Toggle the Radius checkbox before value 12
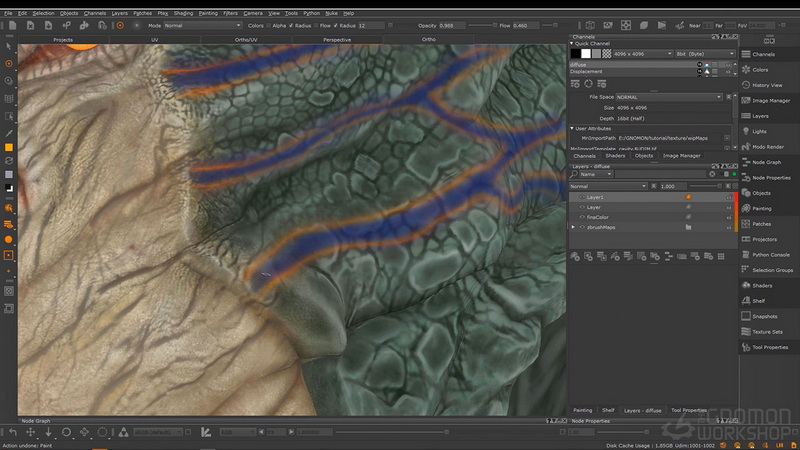The image size is (800, 450). pyautogui.click(x=335, y=26)
